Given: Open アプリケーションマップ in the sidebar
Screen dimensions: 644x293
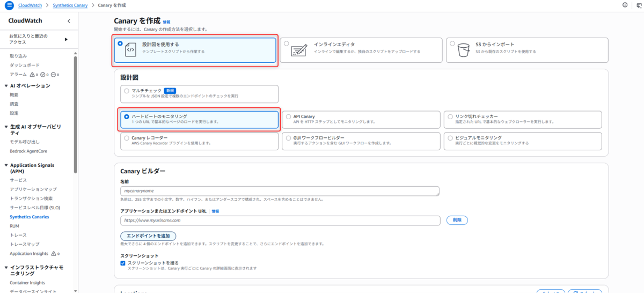Looking at the screenshot, I should pyautogui.click(x=33, y=189).
